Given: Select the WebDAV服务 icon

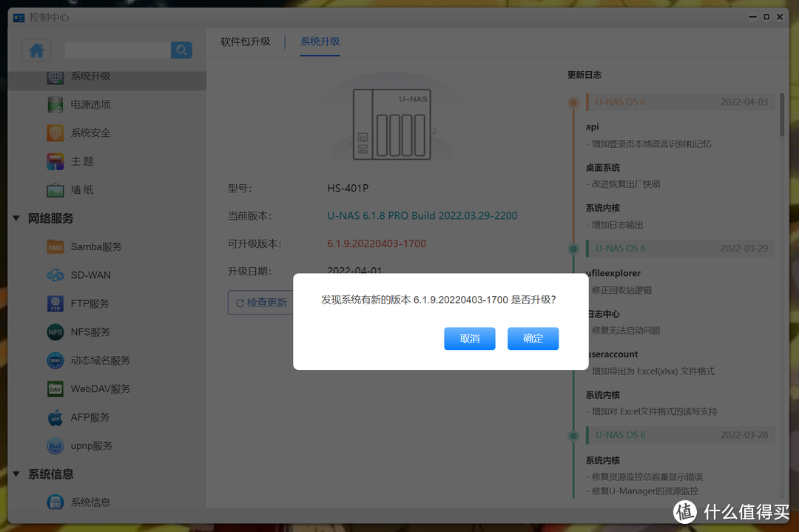Looking at the screenshot, I should [55, 388].
